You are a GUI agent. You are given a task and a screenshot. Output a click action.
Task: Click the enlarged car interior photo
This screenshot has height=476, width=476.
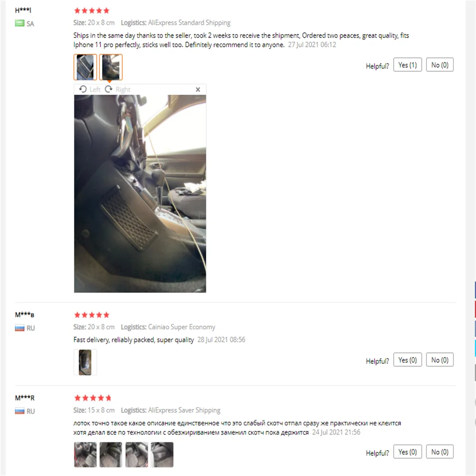coord(140,194)
